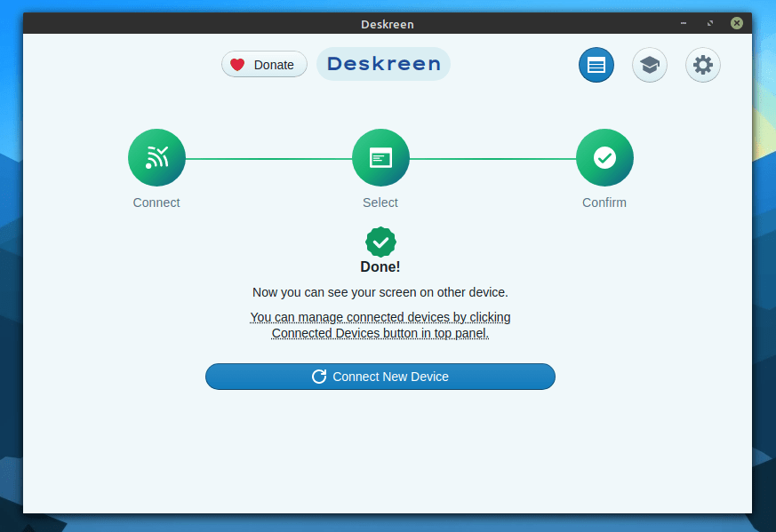Click the Done! heading text

(x=380, y=266)
